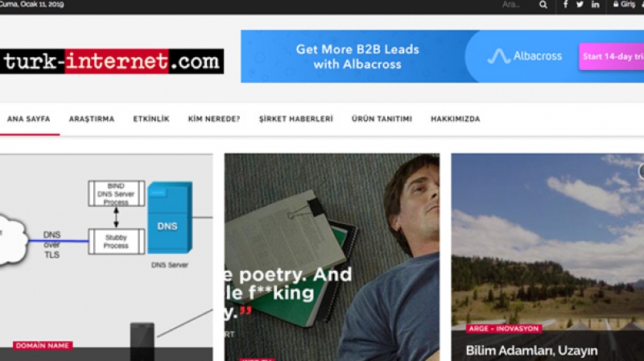Viewport: 644px width, 361px height.
Task: Open the LinkedIn icon
Action: pos(595,5)
